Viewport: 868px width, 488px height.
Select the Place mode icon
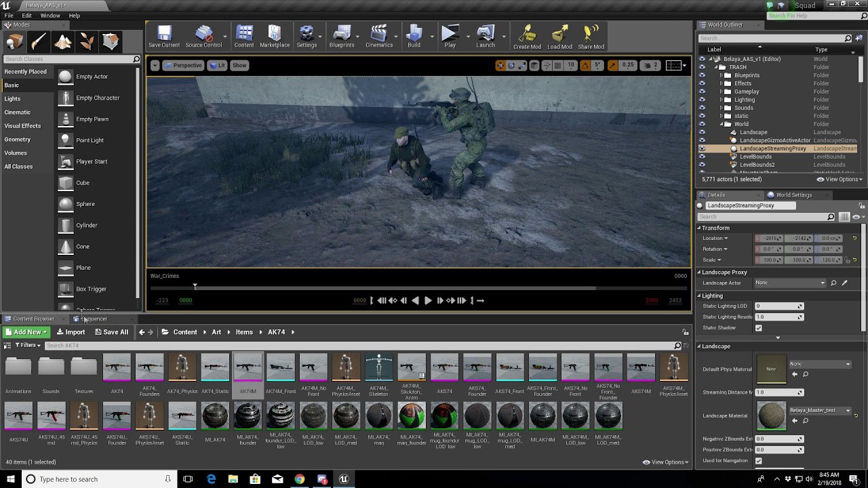coord(14,42)
